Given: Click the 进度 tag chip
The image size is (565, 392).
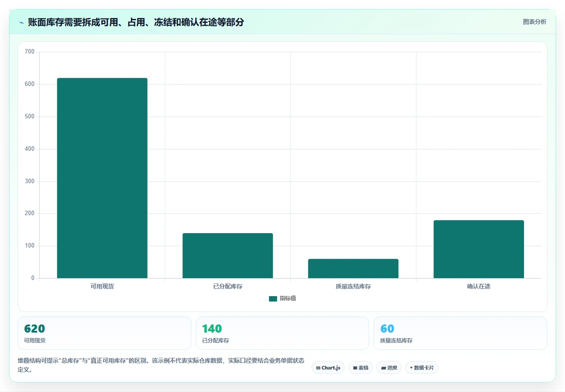Looking at the screenshot, I should pyautogui.click(x=389, y=368).
